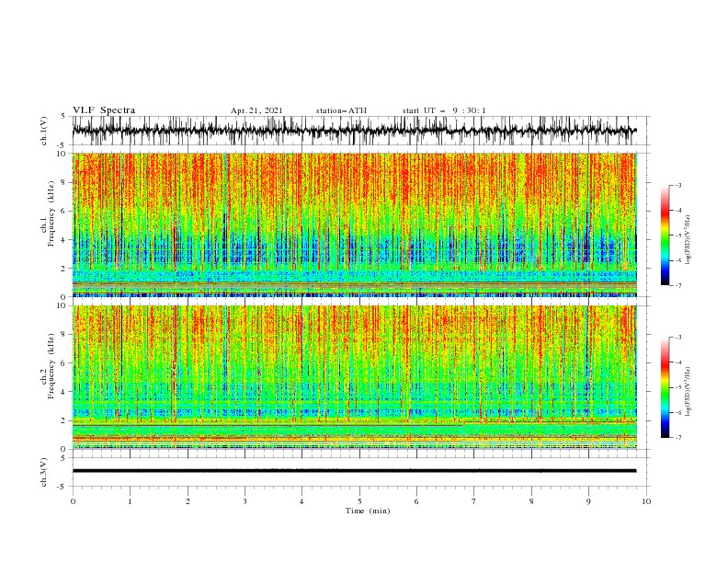Click the date 'Apr. 21, 2021'
This screenshot has height=563, width=728.
point(256,110)
